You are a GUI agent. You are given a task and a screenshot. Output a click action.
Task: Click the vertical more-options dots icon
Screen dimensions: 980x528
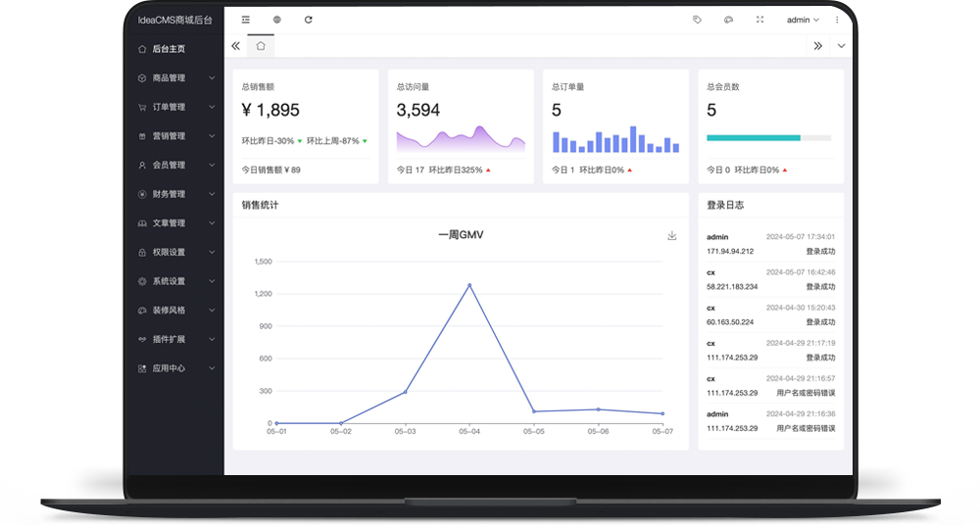(x=836, y=20)
